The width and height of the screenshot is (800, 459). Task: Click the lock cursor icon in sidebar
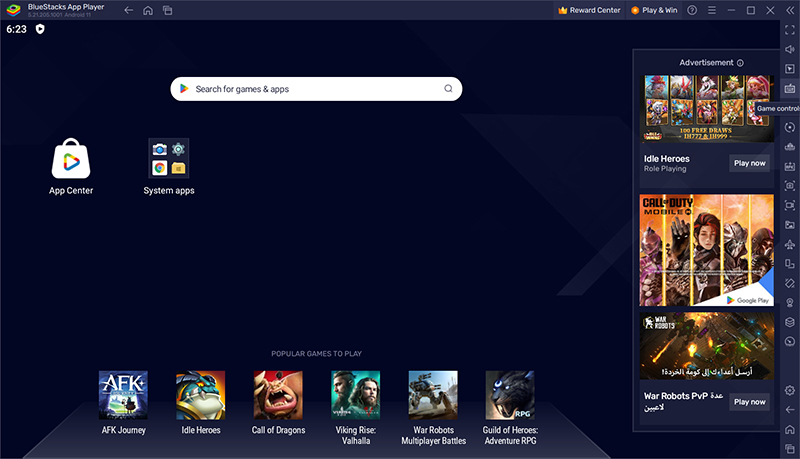coord(789,69)
